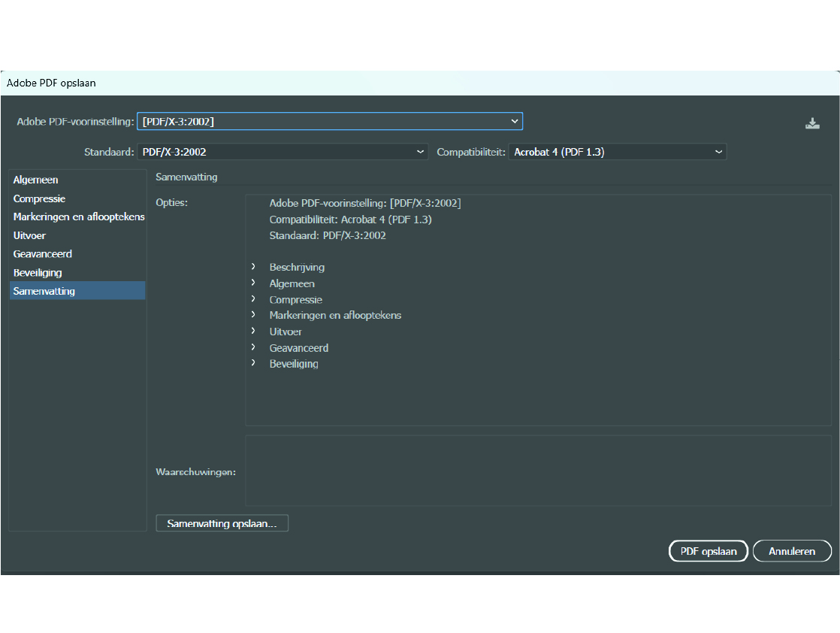Expand the Geavanceerd summary chevron
Viewport: 840px width, 633px height.
(x=253, y=348)
